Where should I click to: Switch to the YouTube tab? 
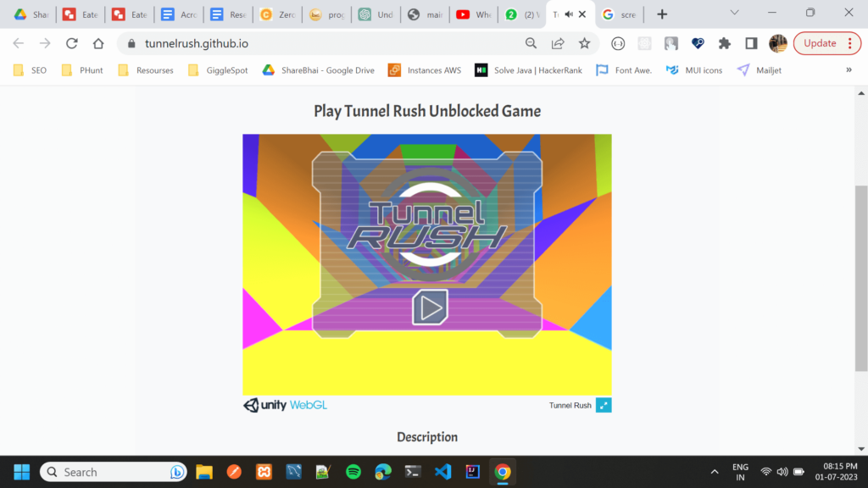[473, 14]
